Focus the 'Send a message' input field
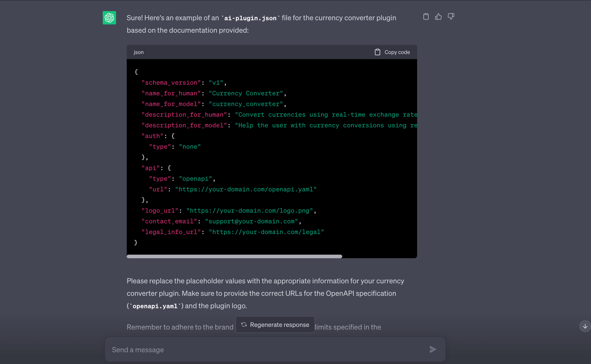591x364 pixels. 266,350
